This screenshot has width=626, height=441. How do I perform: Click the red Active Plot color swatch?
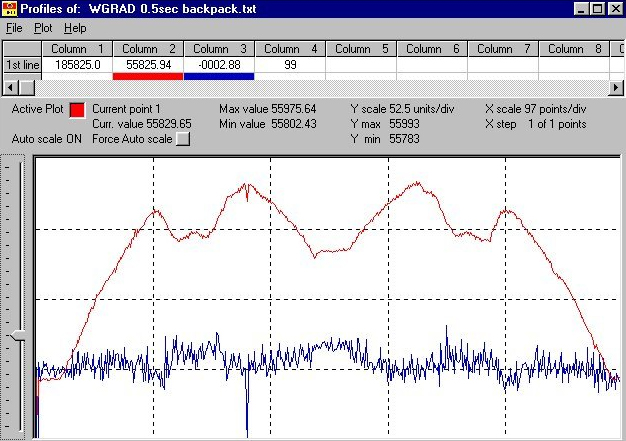click(x=77, y=110)
